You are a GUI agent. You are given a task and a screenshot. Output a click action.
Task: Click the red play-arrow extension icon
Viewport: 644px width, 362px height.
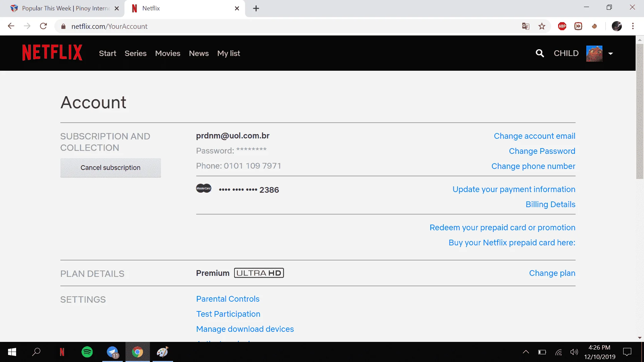(578, 26)
